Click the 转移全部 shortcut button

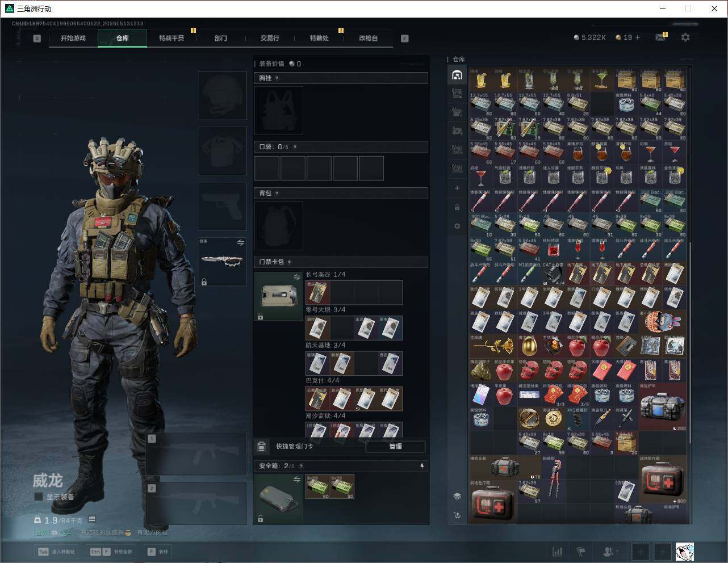tap(111, 552)
